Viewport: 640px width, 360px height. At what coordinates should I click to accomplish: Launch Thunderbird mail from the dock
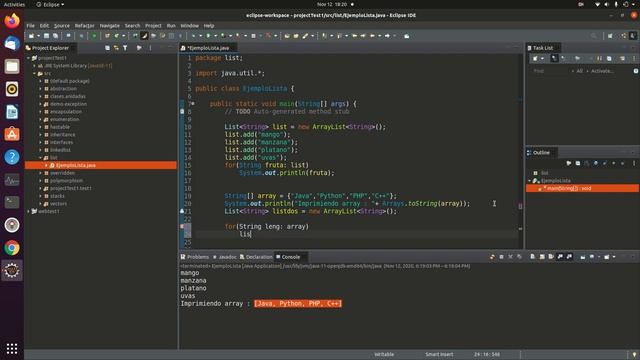12,43
